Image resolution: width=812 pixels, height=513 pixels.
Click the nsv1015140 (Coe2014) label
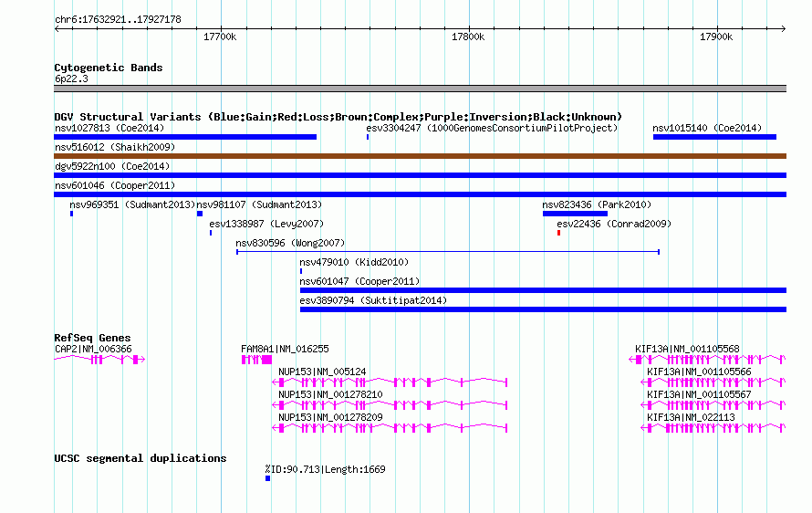tap(707, 128)
